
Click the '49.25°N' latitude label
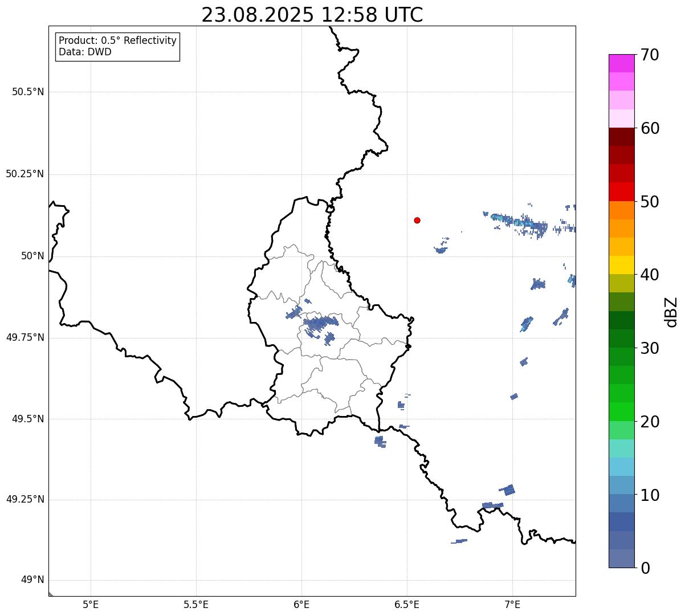tap(25, 500)
